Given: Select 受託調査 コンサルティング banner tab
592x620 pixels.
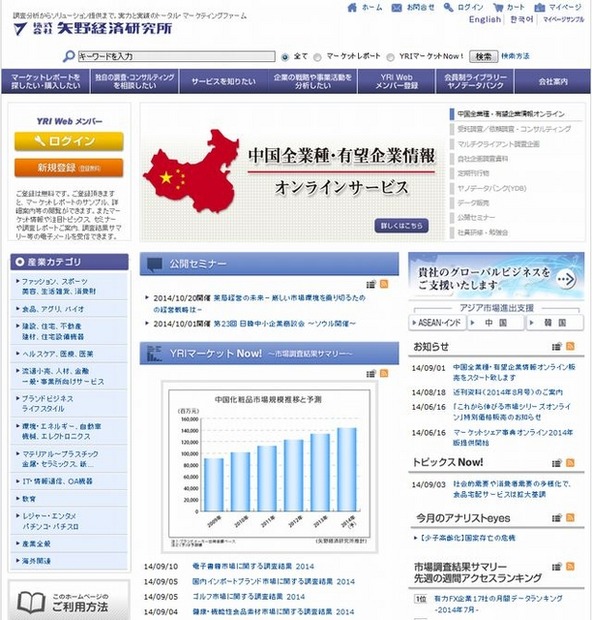Looking at the screenshot, I should coord(514,129).
